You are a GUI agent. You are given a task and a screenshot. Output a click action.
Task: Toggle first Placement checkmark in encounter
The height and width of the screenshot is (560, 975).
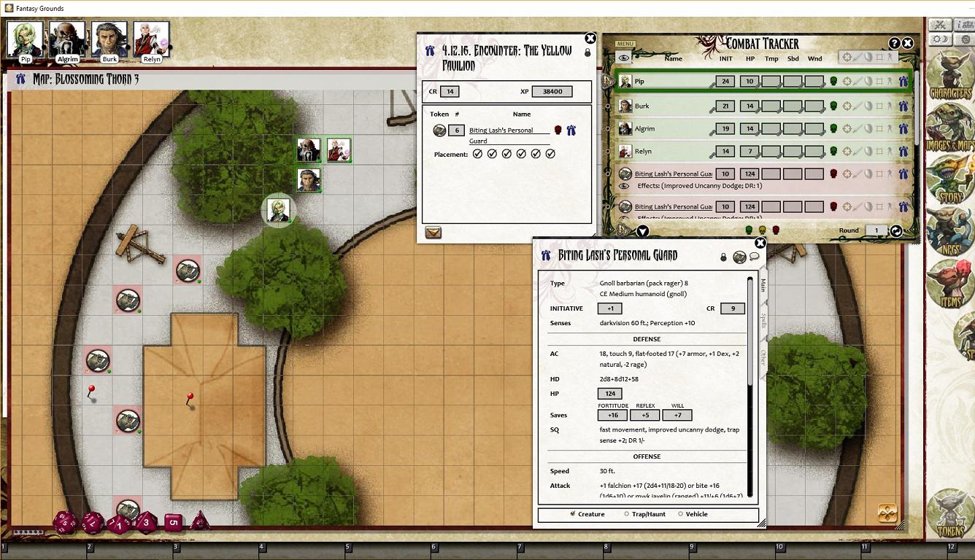(477, 154)
